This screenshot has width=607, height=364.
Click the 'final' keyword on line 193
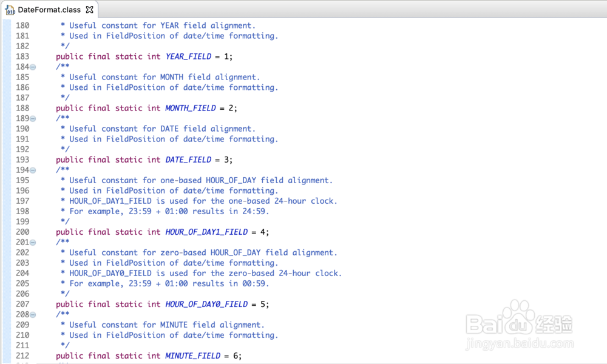[x=99, y=160]
